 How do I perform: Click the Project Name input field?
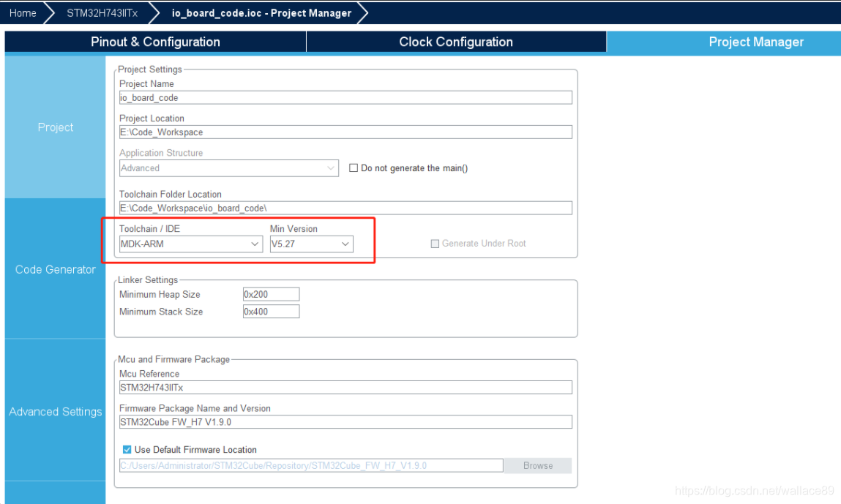345,97
